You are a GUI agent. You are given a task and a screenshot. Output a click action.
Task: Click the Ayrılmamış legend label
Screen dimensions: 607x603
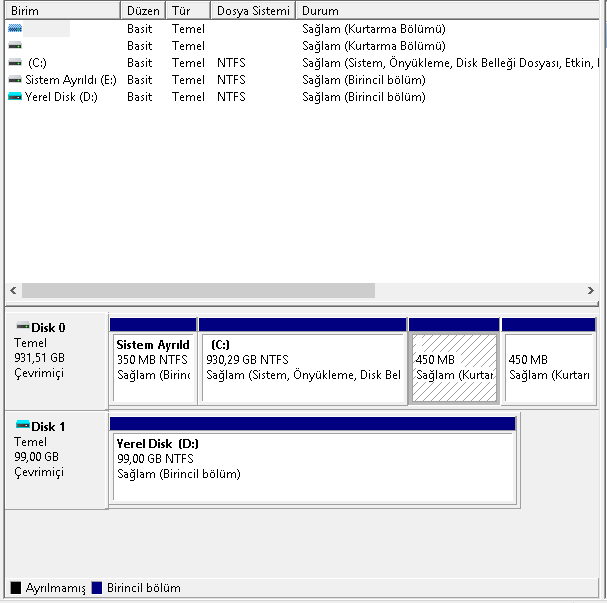(55, 588)
